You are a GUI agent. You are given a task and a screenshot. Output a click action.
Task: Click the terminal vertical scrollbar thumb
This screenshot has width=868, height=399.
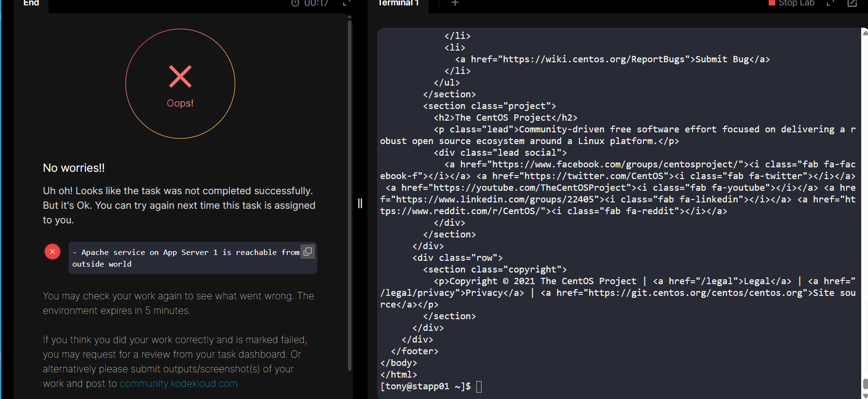click(865, 383)
